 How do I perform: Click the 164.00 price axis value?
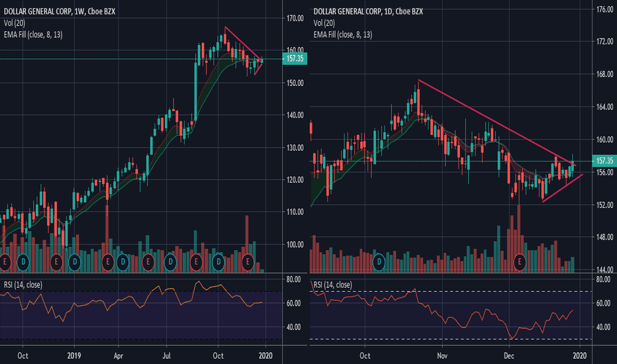[x=604, y=107]
